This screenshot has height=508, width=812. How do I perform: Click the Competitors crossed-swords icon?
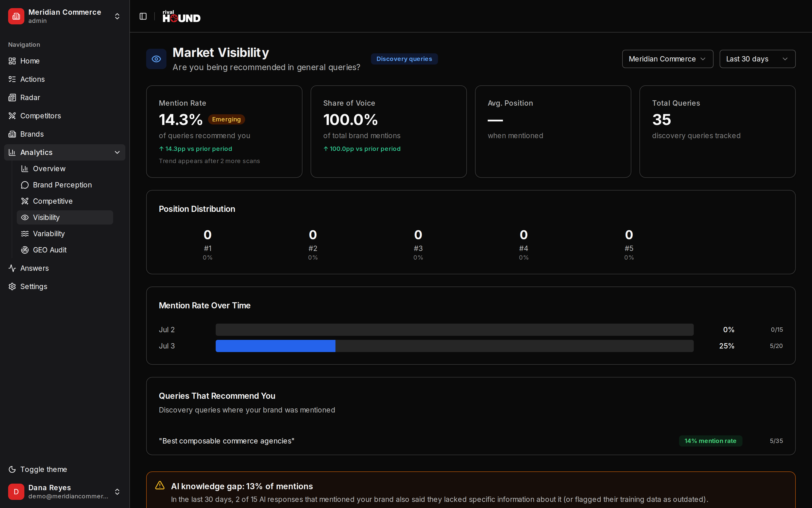coord(12,116)
